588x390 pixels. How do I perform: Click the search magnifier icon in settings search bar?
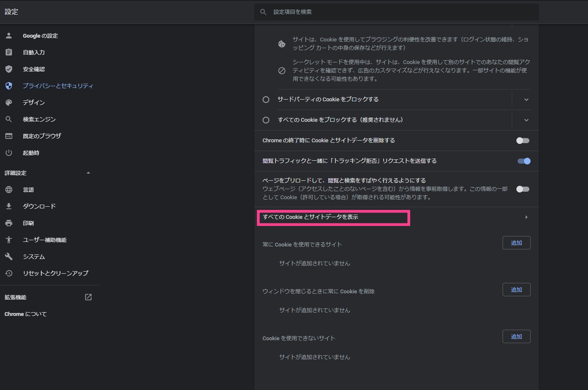point(263,12)
